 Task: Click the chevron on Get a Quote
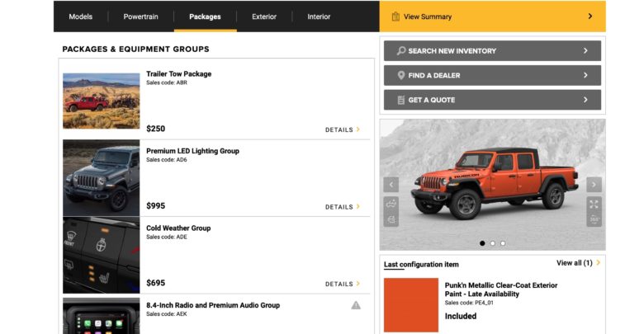[x=585, y=100]
